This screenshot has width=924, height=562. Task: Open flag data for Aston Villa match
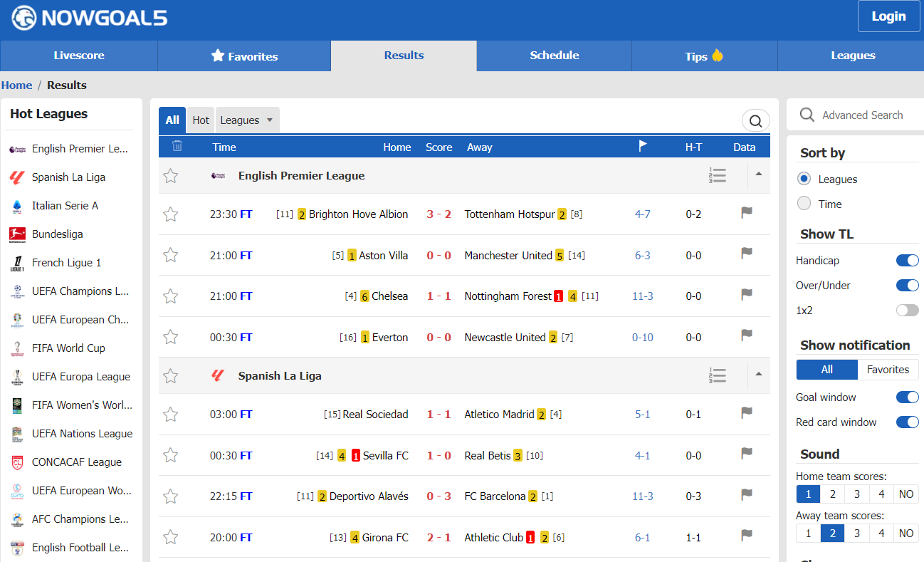point(747,254)
